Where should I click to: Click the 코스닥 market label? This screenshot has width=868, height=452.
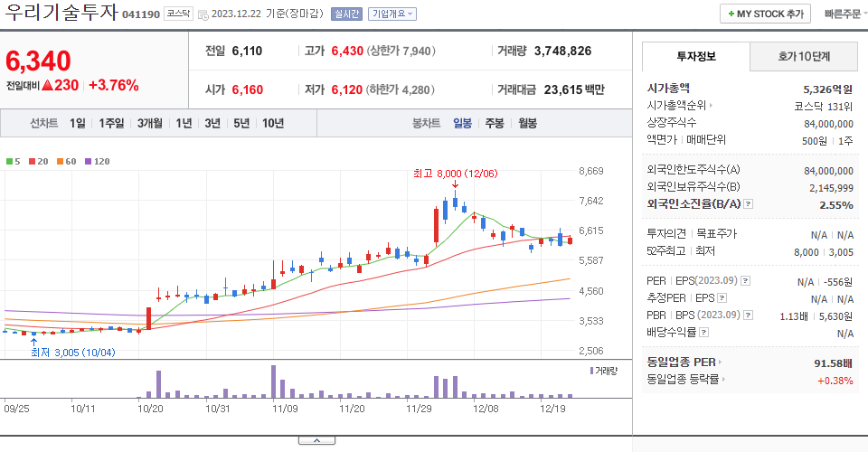[178, 14]
